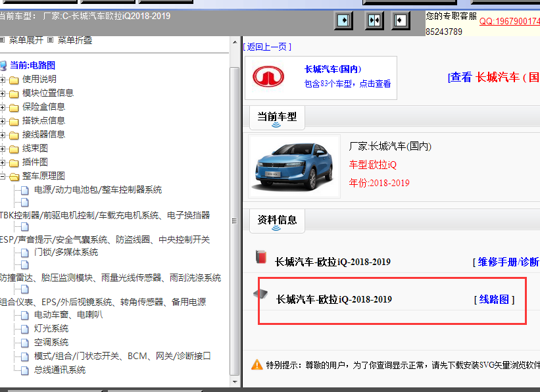540x392 pixels.
Task: Click the open folder icon next to 整车原理图
Action: click(x=14, y=176)
